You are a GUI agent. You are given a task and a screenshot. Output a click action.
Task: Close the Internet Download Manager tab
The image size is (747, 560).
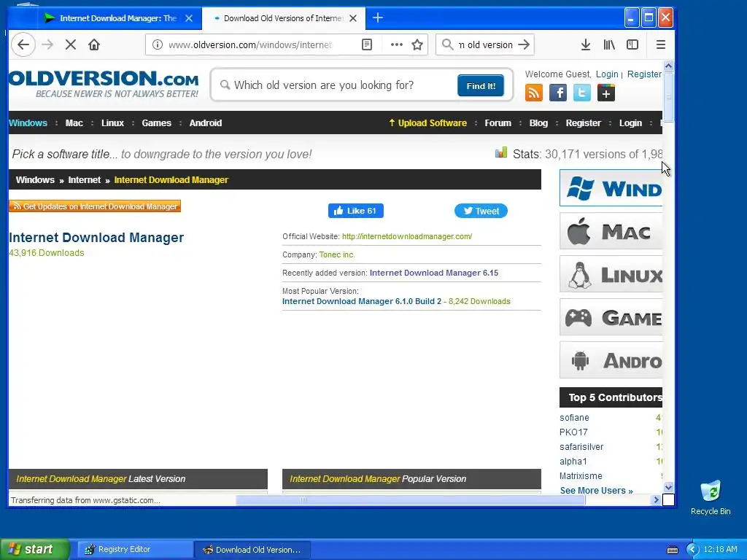coord(189,18)
